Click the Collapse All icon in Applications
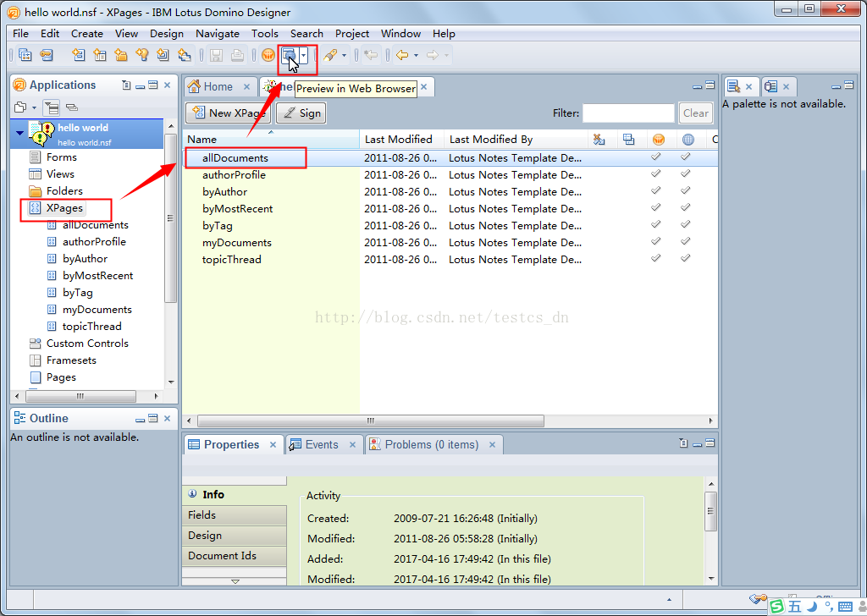Image resolution: width=867 pixels, height=616 pixels. [x=71, y=107]
